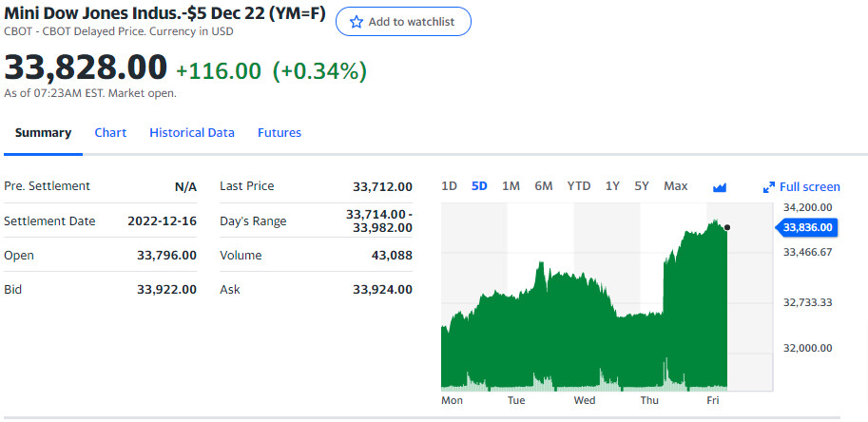Click the Wed label on chart axis
Screen dimensions: 868x422
point(585,400)
